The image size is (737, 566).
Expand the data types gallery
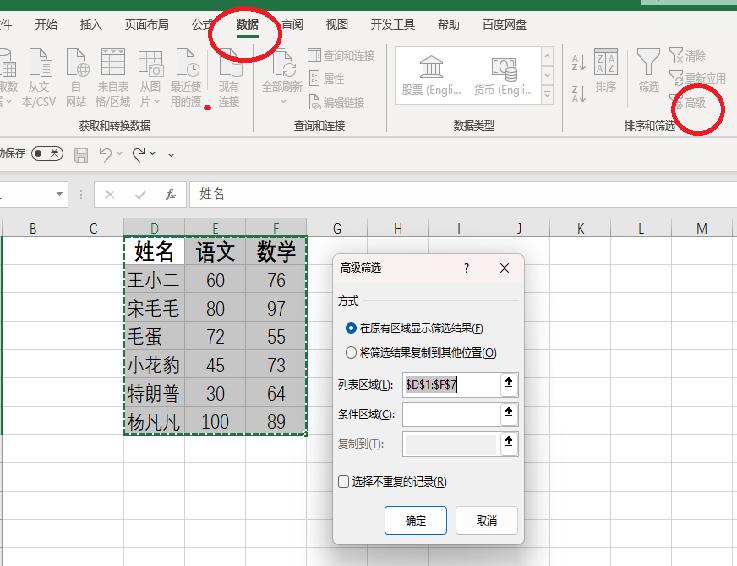click(x=547, y=94)
